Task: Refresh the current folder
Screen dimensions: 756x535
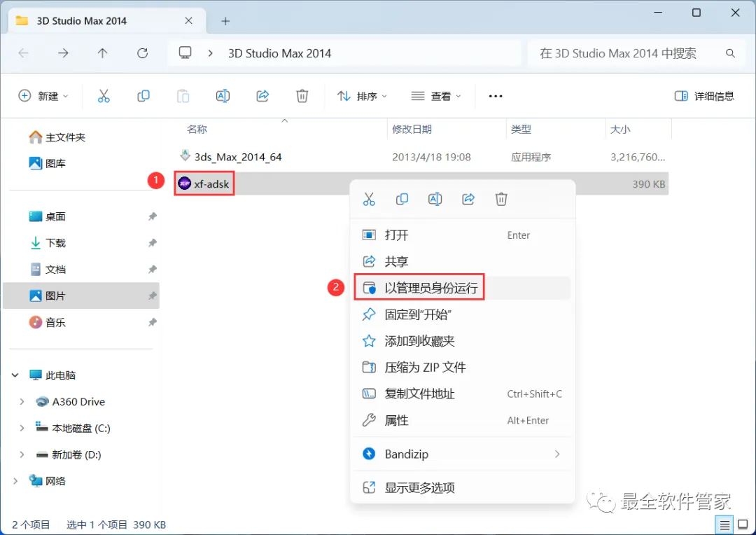Action: tap(142, 53)
